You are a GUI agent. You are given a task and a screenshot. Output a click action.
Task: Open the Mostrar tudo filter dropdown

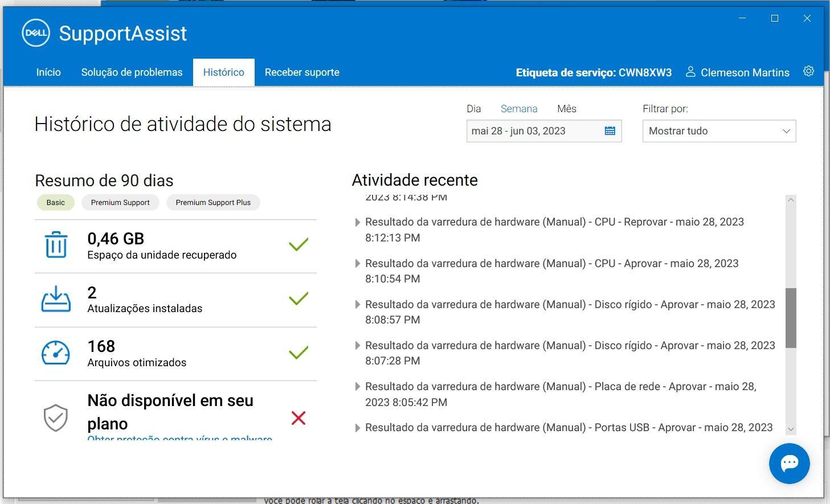[719, 131]
